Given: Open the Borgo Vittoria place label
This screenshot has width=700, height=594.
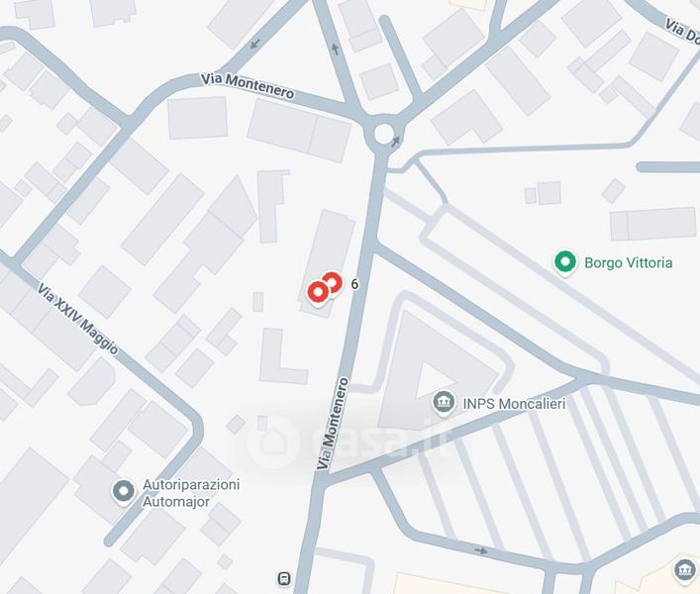Looking at the screenshot, I should (x=628, y=262).
